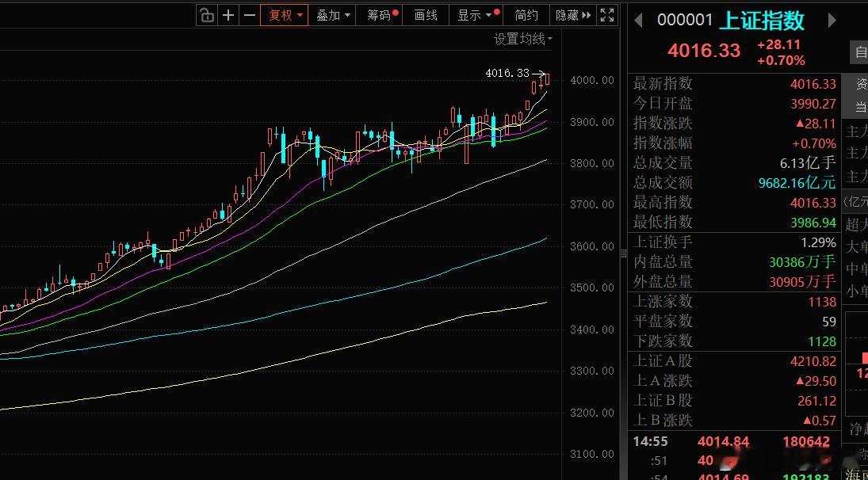868x480 pixels.
Task: Click 总成交额 value 9682.16亿元
Action: pos(797,182)
